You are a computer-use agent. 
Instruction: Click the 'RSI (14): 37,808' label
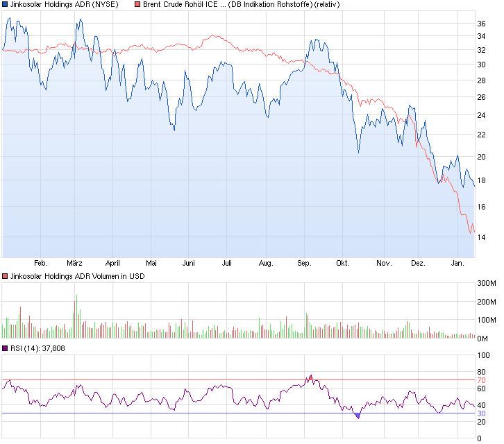[37, 348]
